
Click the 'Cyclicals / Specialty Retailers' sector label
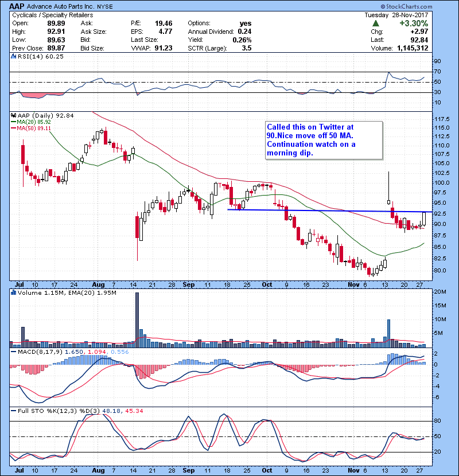[x=53, y=15]
